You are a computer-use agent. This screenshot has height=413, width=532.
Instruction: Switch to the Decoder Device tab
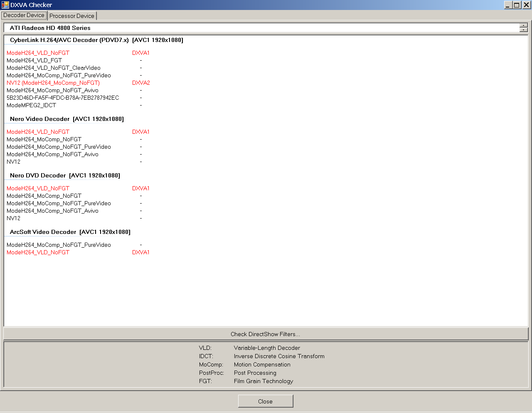pos(24,15)
